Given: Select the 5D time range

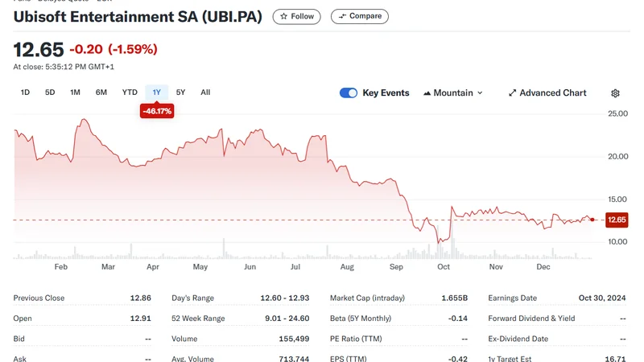Looking at the screenshot, I should click(50, 93).
